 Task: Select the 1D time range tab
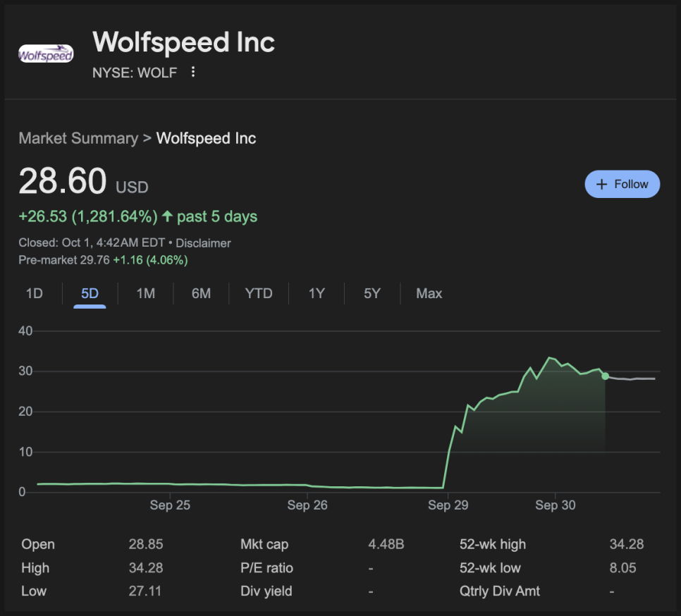[34, 293]
